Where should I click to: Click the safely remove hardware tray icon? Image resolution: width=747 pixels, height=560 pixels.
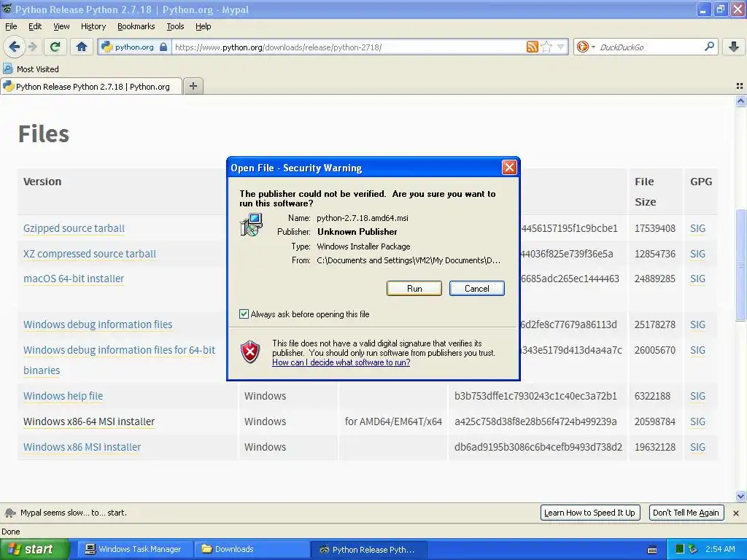click(693, 549)
